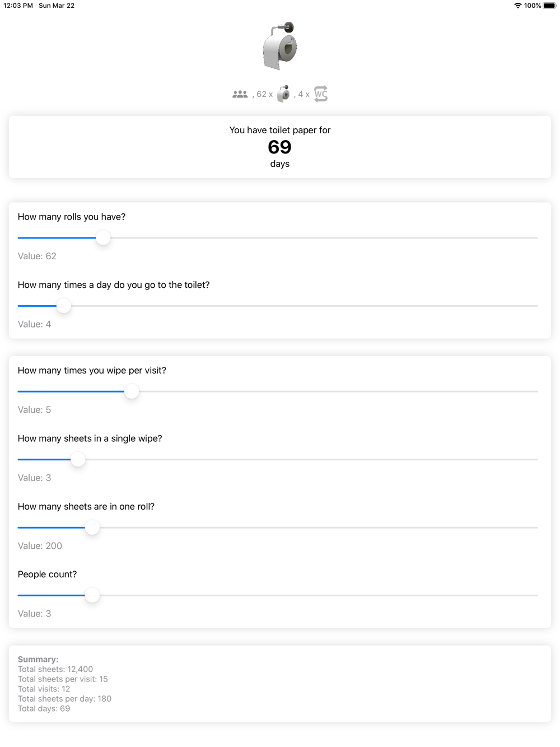Tap the WiFi status icon
This screenshot has width=560, height=747.
tap(517, 6)
